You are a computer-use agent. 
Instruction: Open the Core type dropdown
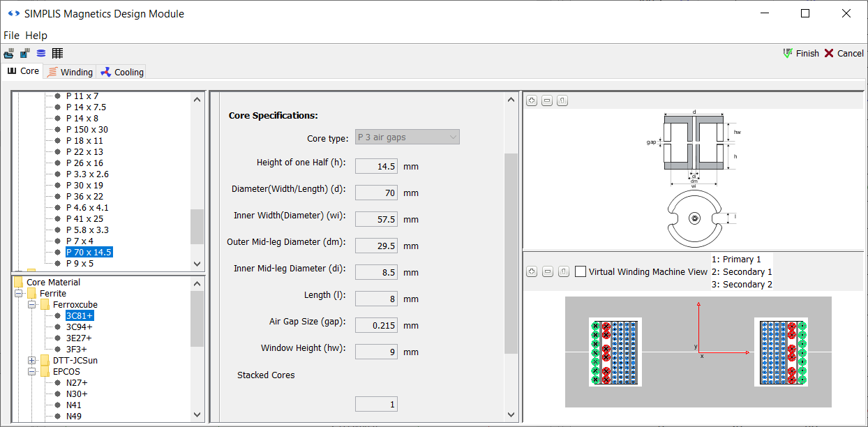[407, 137]
